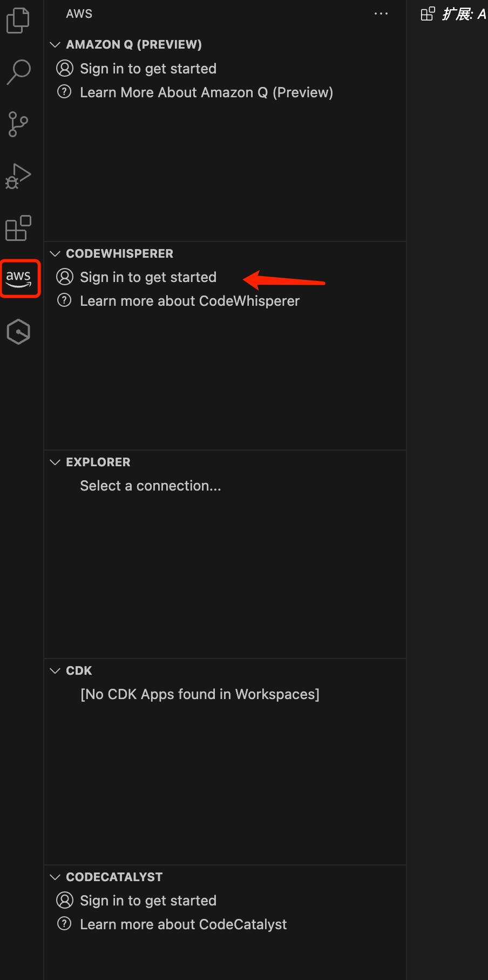488x980 pixels.
Task: Open Learn more about CodeCatalyst
Action: 183,924
